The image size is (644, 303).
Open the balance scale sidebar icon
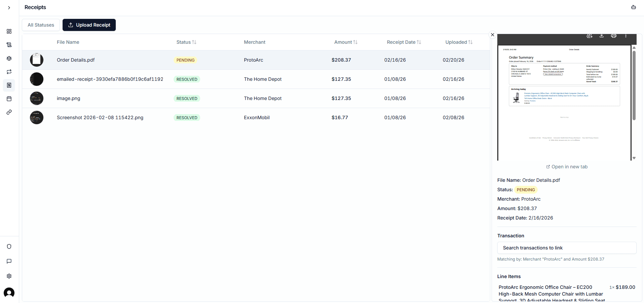pyautogui.click(x=9, y=58)
